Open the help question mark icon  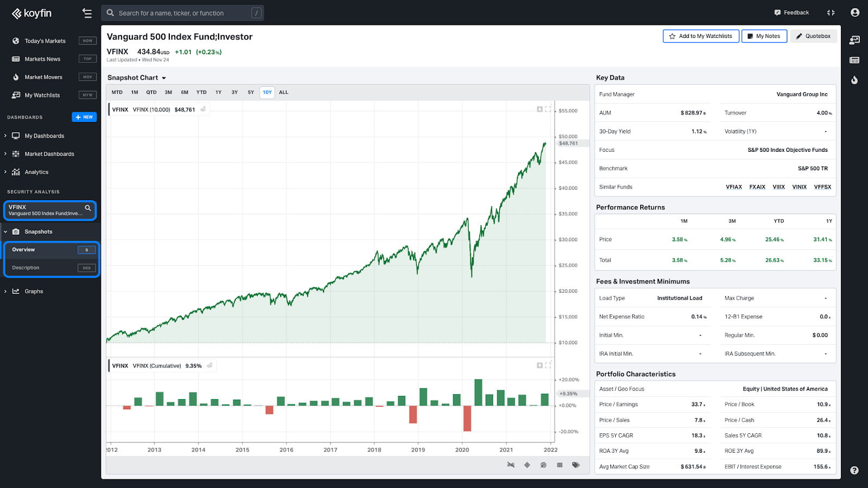(854, 471)
